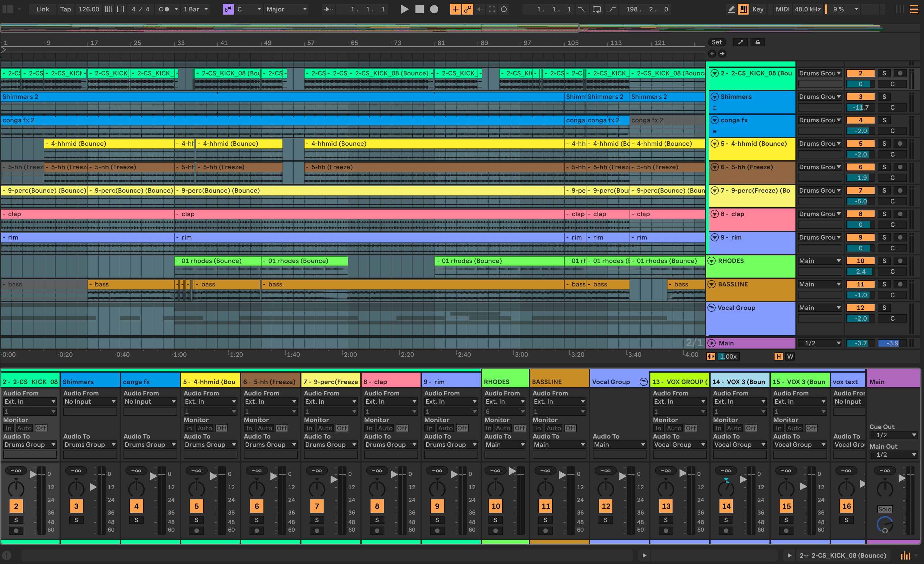Viewport: 924px width, 564px height.
Task: Toggle the Computer MIDI Keyboard icon
Action: 743,10
